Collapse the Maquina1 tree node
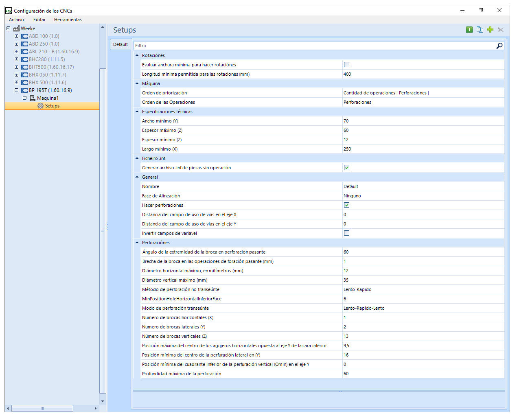 pyautogui.click(x=24, y=98)
